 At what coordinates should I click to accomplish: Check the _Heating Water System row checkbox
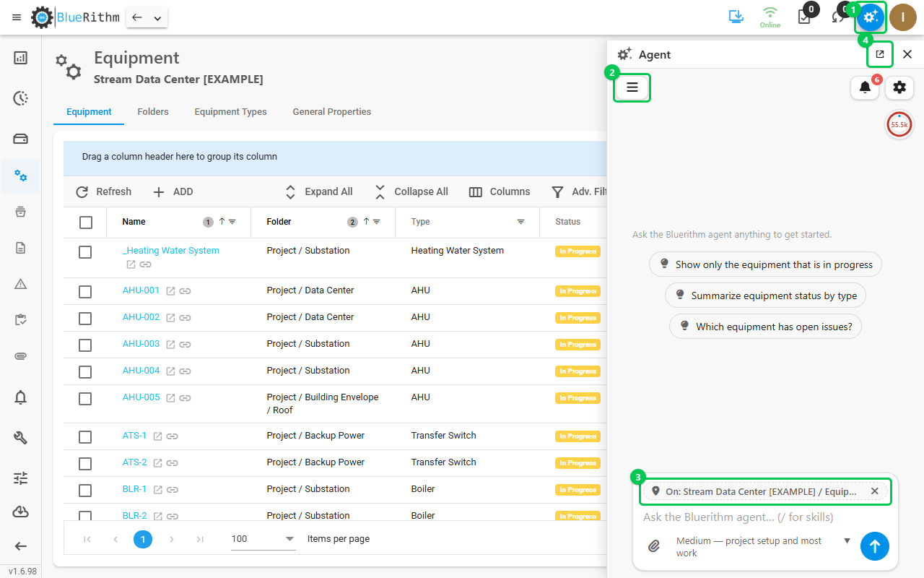85,252
